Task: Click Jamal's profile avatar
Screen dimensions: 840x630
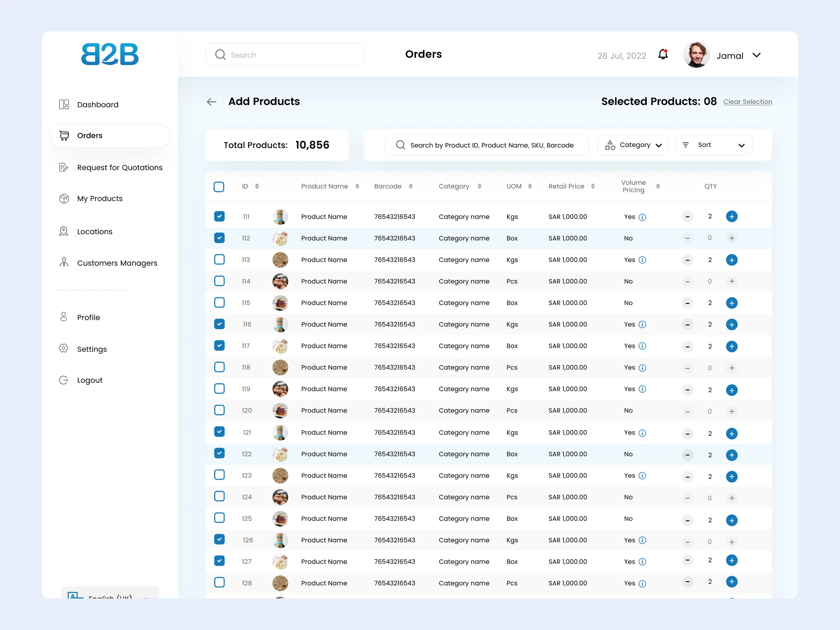Action: 696,55
